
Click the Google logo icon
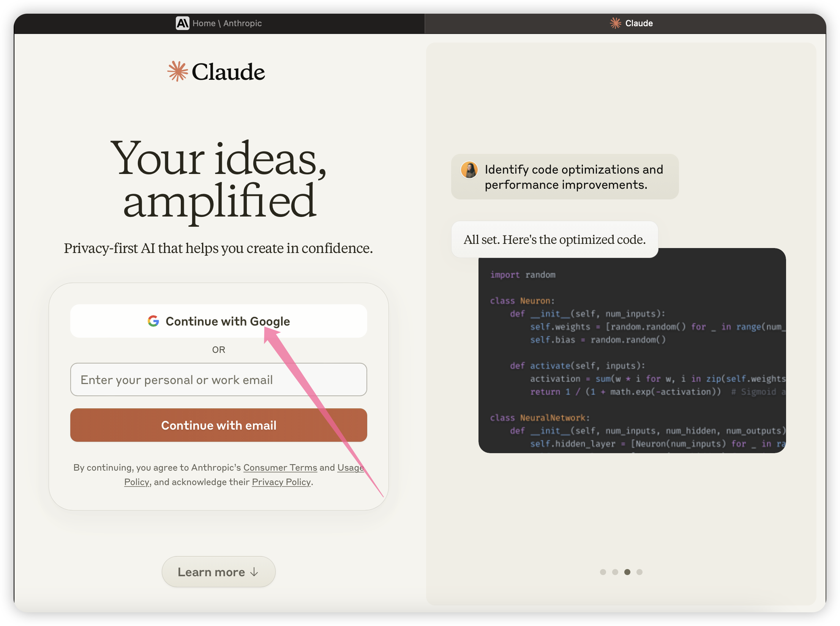153,321
